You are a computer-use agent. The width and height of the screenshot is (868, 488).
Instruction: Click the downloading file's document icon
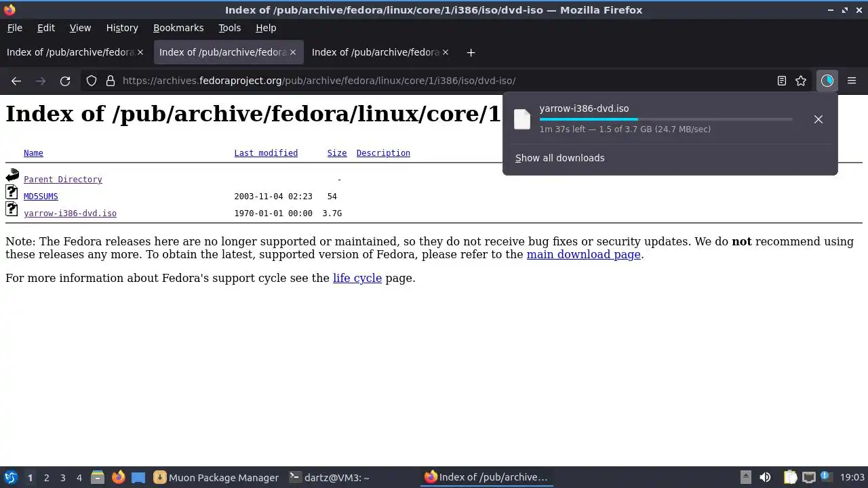click(x=522, y=119)
